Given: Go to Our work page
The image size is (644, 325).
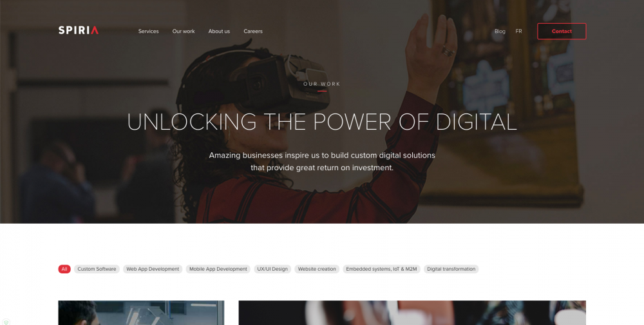Looking at the screenshot, I should [x=183, y=31].
